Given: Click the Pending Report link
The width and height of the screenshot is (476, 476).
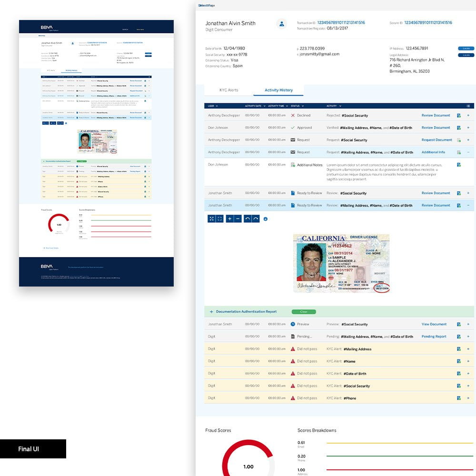Looking at the screenshot, I should [434, 337].
